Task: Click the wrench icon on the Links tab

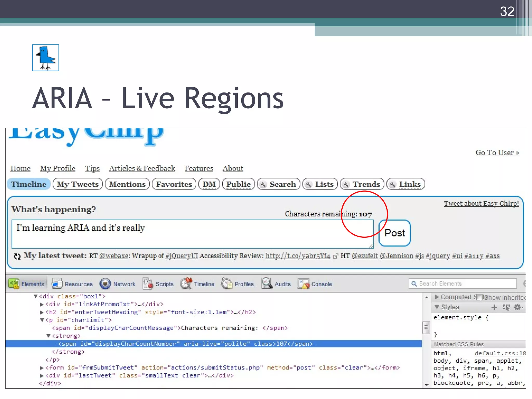Action: (393, 184)
